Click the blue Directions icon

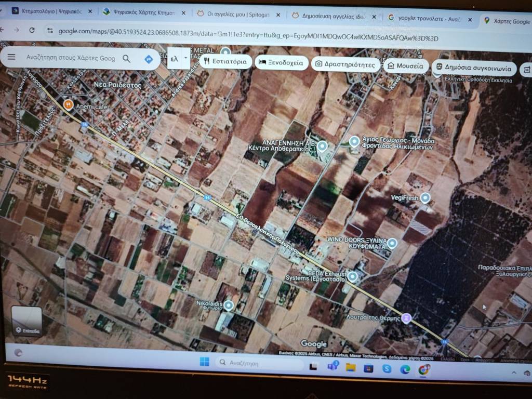pos(148,59)
